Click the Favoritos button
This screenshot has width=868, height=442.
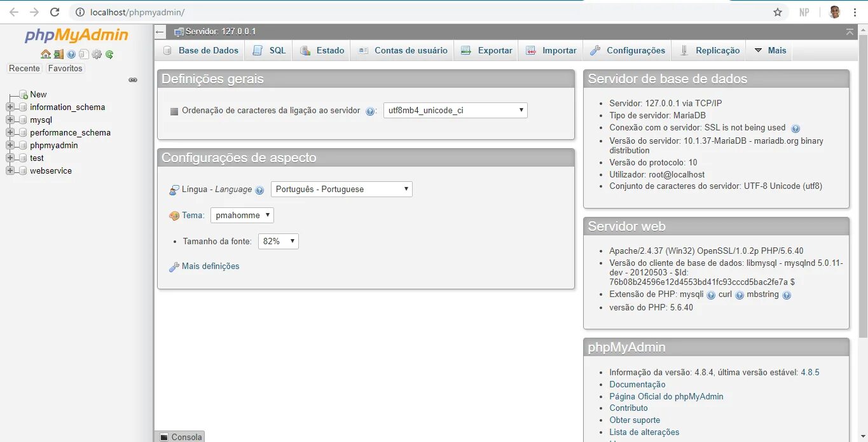(65, 68)
